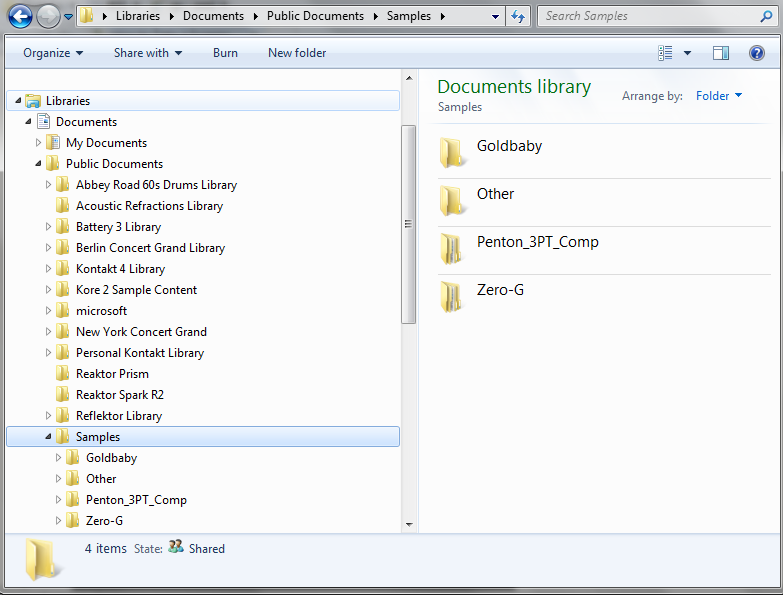783x595 pixels.
Task: Expand Abbey Road 60s Drums Library node
Action: tap(48, 185)
